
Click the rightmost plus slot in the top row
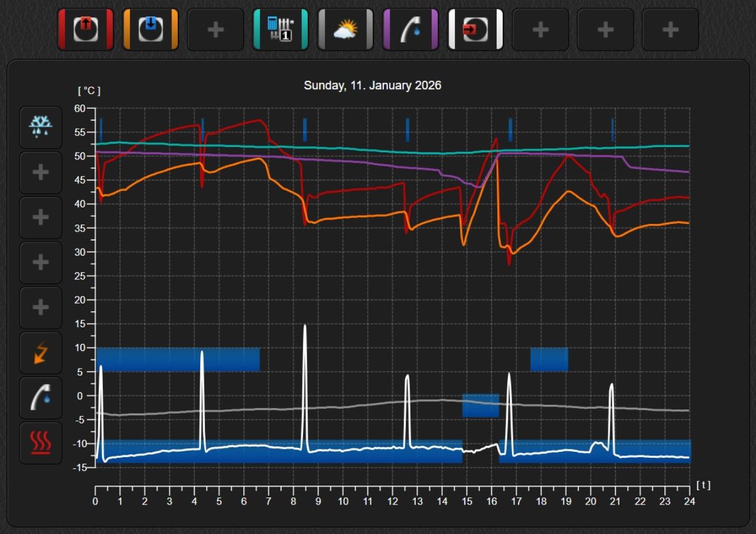pyautogui.click(x=670, y=30)
